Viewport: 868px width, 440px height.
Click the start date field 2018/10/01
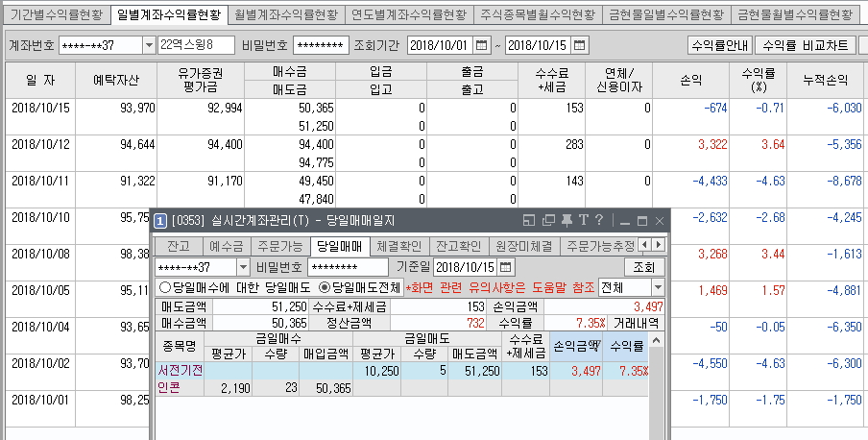(x=441, y=45)
